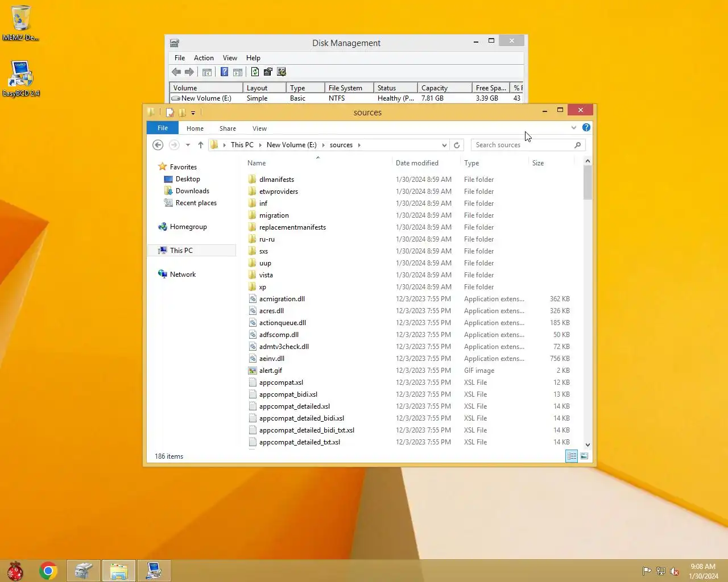Click File System column header in Disk Management
Screen dimensions: 728x582
click(x=349, y=88)
